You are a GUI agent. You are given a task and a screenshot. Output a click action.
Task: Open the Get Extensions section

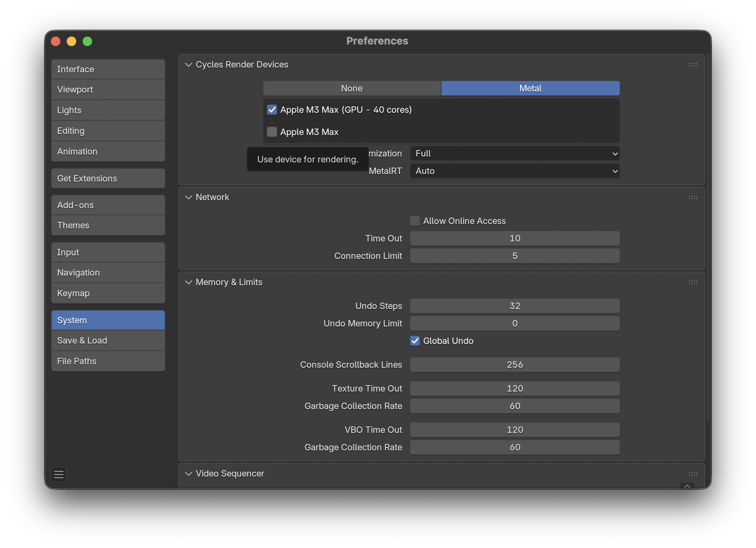[x=108, y=179]
